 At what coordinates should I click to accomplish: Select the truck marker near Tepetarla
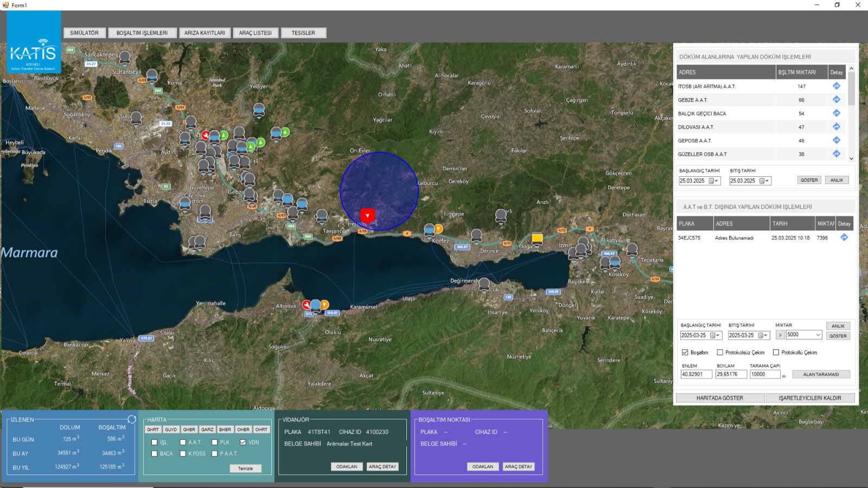pyautogui.click(x=632, y=249)
